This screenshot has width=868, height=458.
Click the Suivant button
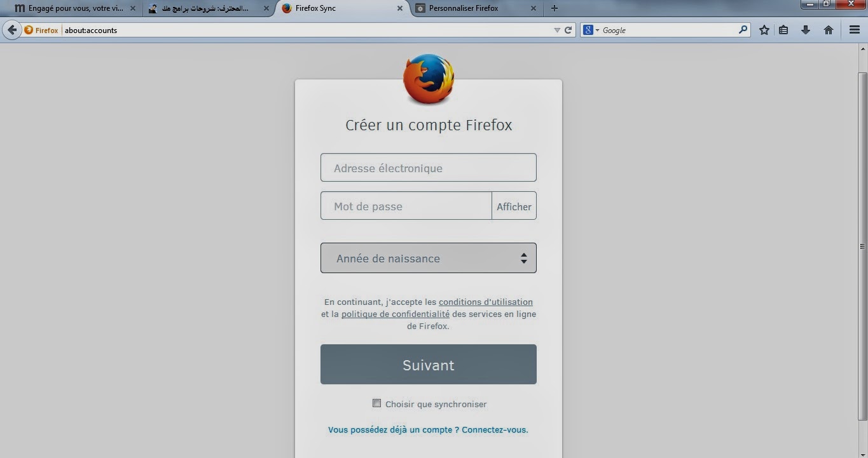[x=429, y=365]
